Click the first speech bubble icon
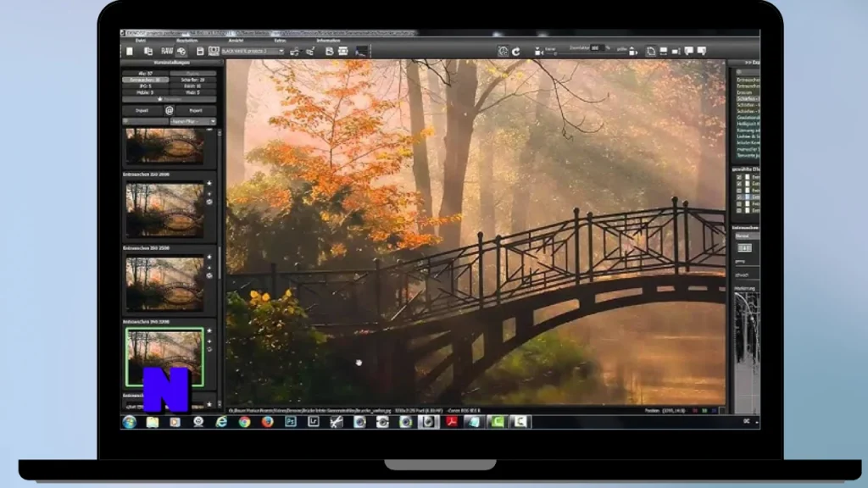This screenshot has width=868, height=488. click(x=689, y=51)
